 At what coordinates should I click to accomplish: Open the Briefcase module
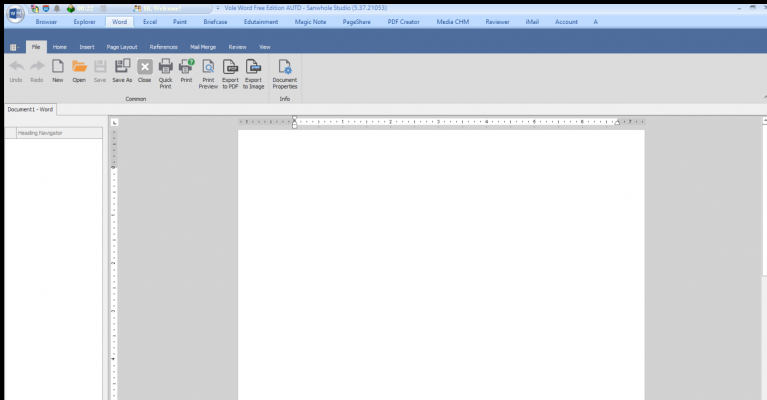click(x=215, y=22)
